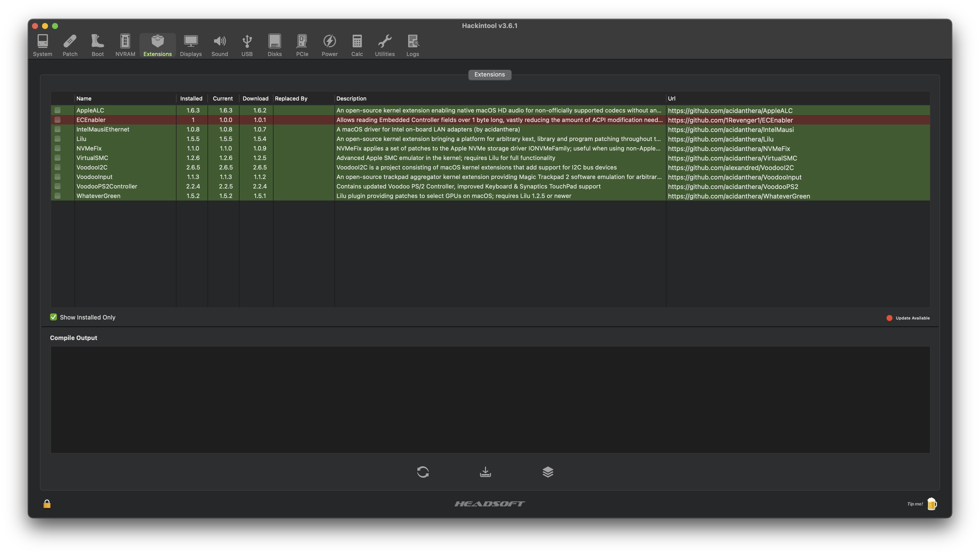Click the Download column header

tap(255, 98)
